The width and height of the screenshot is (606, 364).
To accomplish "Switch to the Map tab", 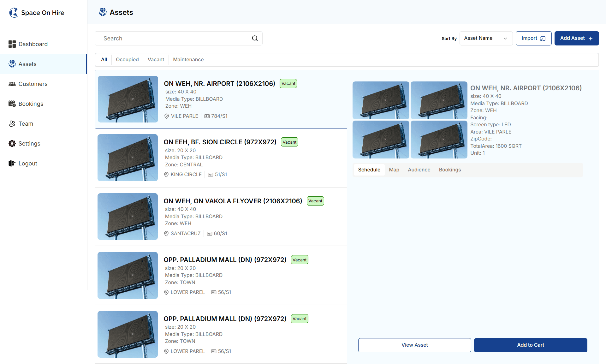I will point(394,170).
